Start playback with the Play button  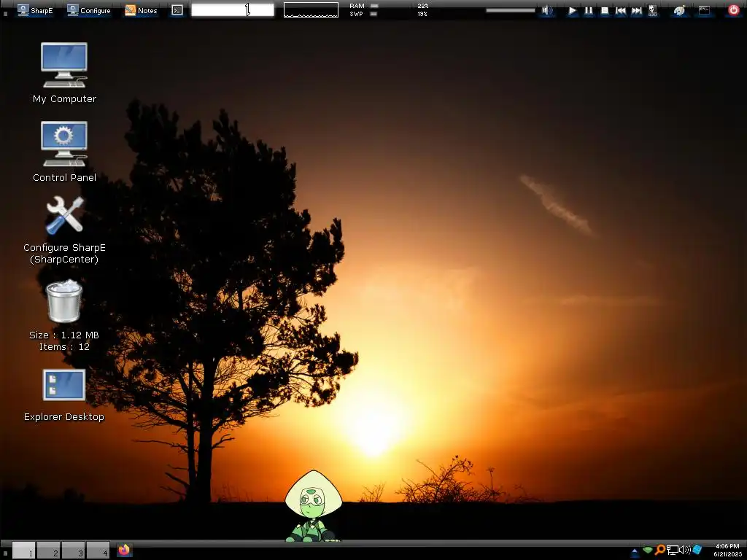click(x=572, y=10)
